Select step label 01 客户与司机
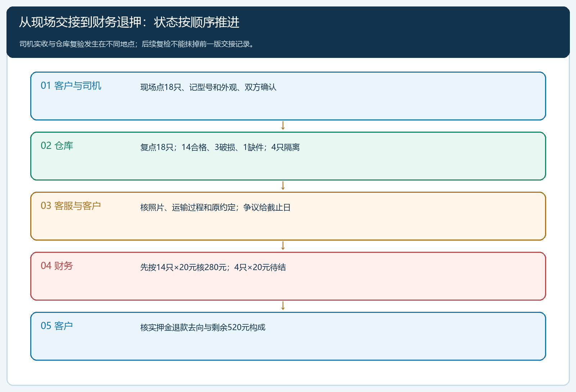The height and width of the screenshot is (392, 576). [71, 86]
